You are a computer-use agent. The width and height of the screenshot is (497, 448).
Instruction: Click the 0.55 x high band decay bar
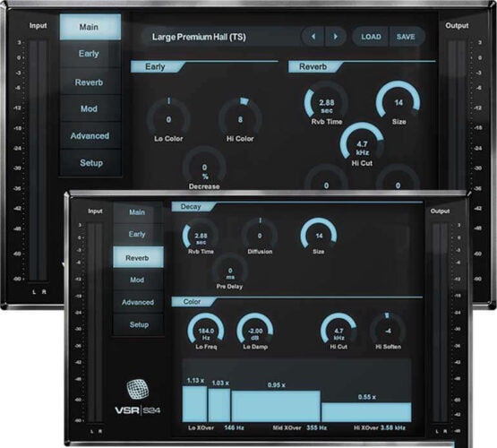pyautogui.click(x=366, y=412)
